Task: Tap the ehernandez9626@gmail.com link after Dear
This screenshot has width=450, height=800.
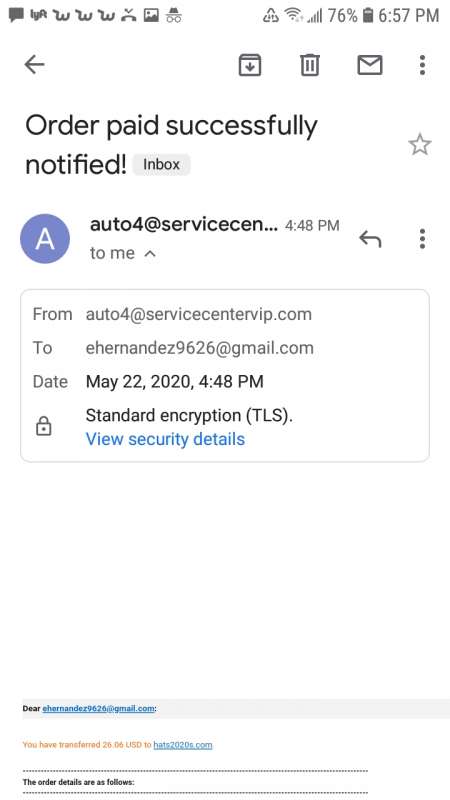Action: pos(98,708)
